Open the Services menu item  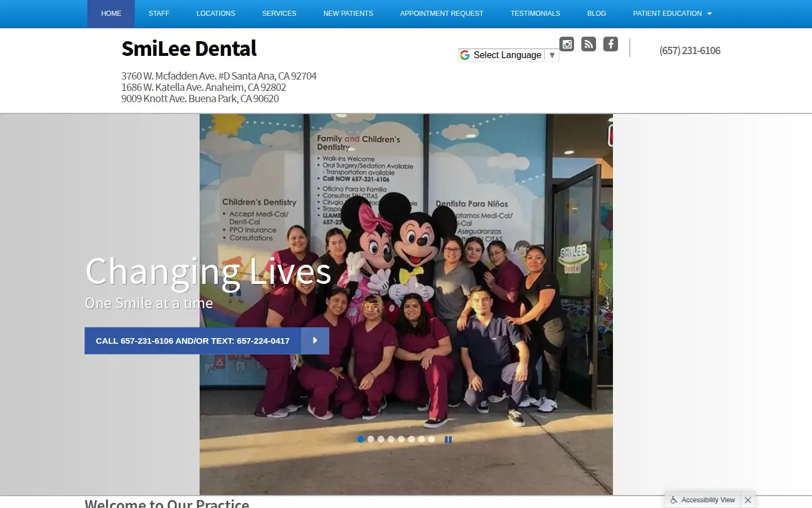[279, 14]
